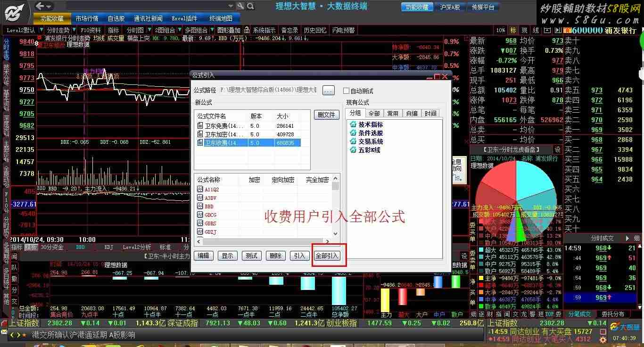Click the back arrow navigation icon
Image resolution: width=644 pixels, height=347 pixels.
click(x=41, y=6)
